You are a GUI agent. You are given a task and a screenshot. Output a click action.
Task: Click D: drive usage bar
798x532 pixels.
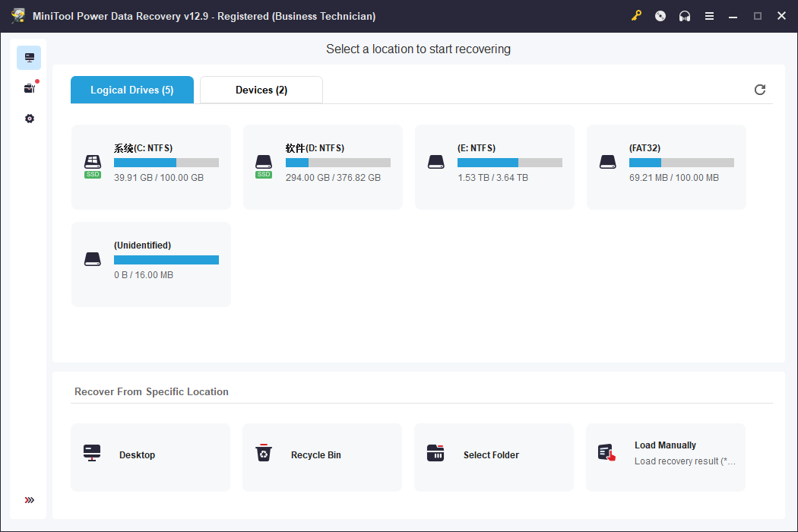(x=338, y=163)
